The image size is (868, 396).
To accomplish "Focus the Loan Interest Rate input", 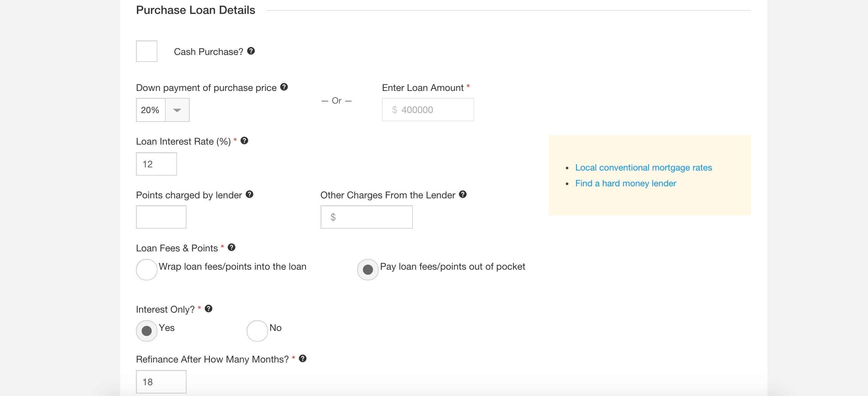I will point(156,164).
